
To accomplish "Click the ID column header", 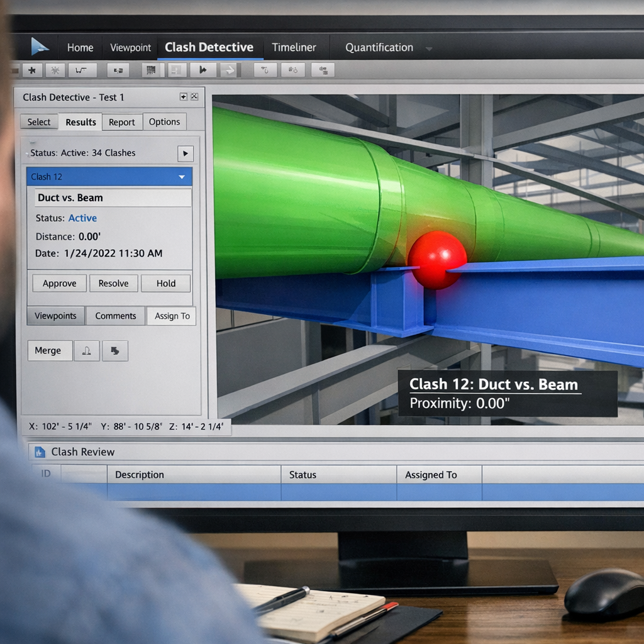I will 45,474.
